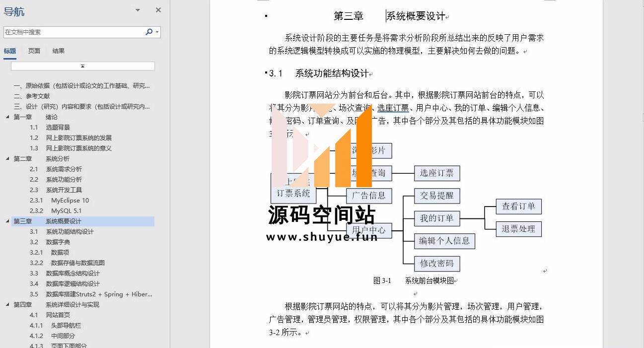Go to heading 3.3 数据库概念结构设计
Screen dimensions: 644x348
click(65, 274)
